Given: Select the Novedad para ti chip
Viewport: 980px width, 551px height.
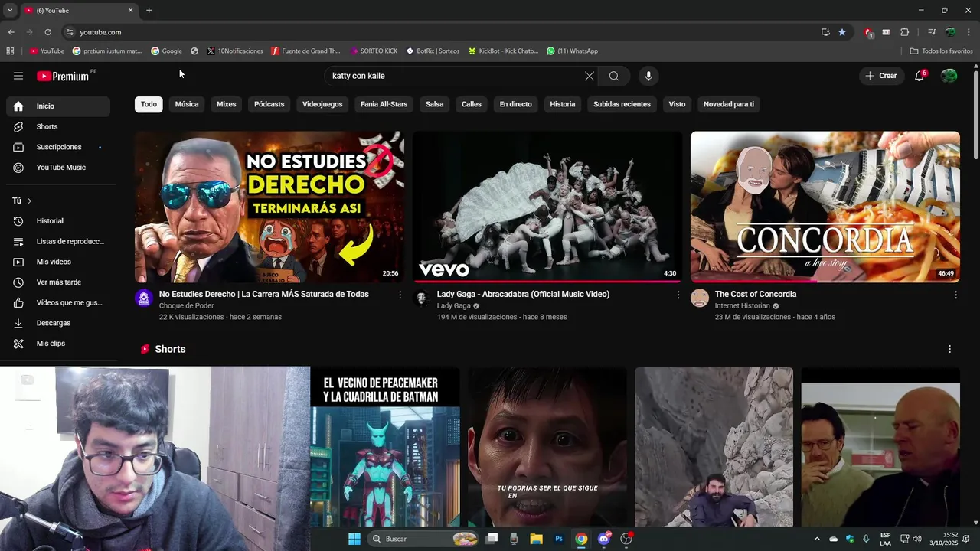Looking at the screenshot, I should pos(729,104).
